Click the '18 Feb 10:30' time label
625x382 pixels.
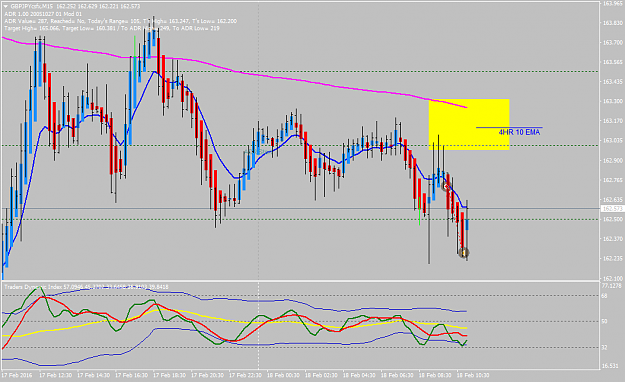(473, 375)
